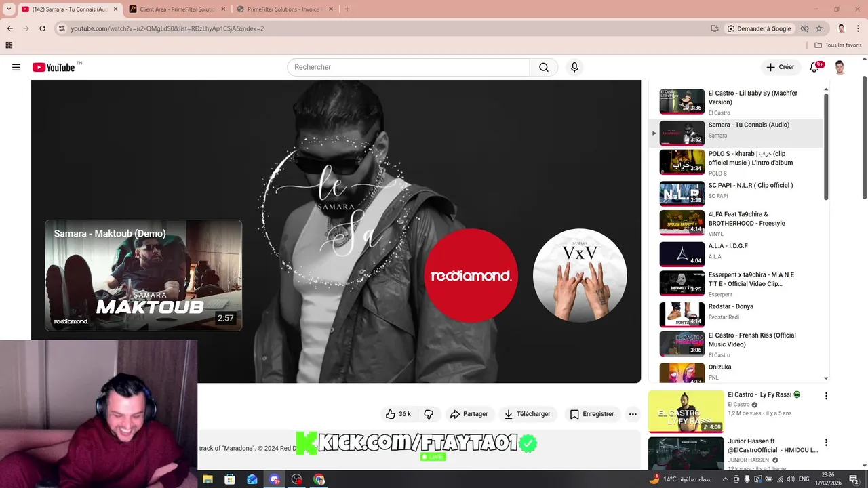Dislike the video

[429, 414]
